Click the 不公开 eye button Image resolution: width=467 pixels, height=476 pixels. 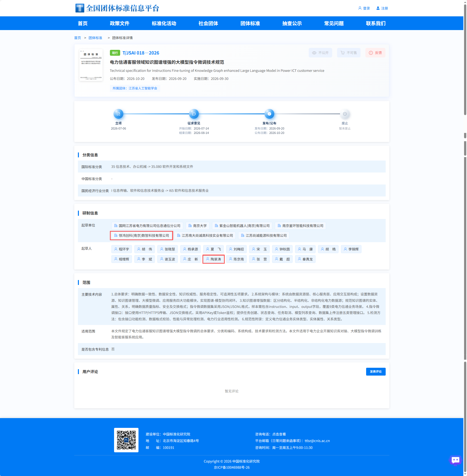tap(320, 53)
